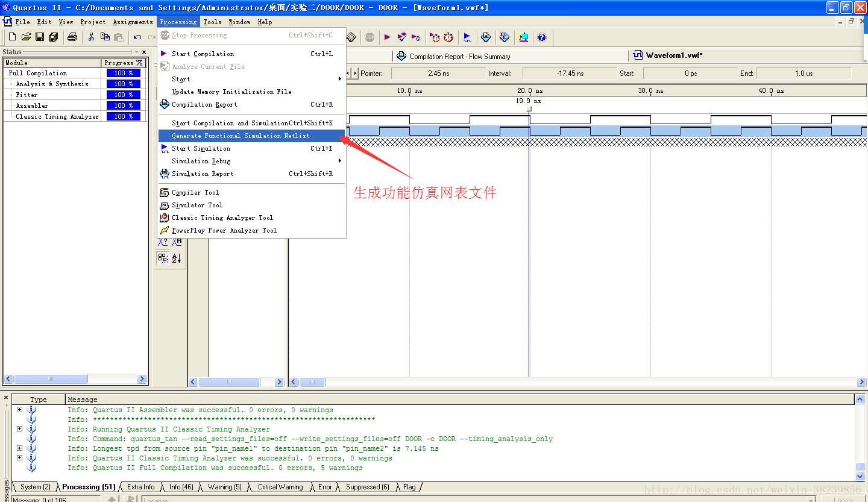Click the Save floppy disk icon
This screenshot has width=868, height=502.
click(x=40, y=37)
